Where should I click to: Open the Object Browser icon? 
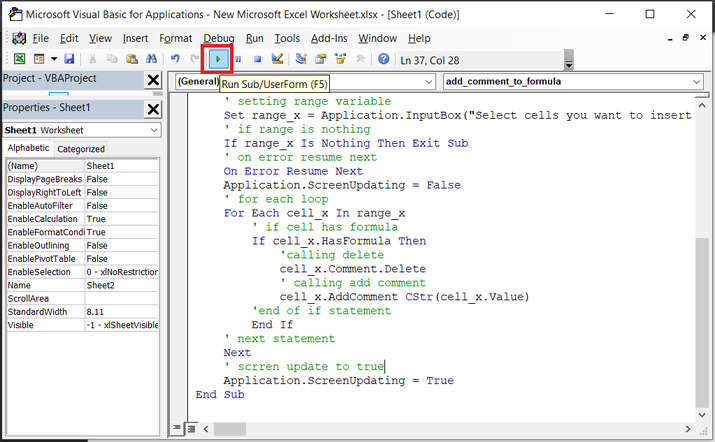click(x=341, y=59)
